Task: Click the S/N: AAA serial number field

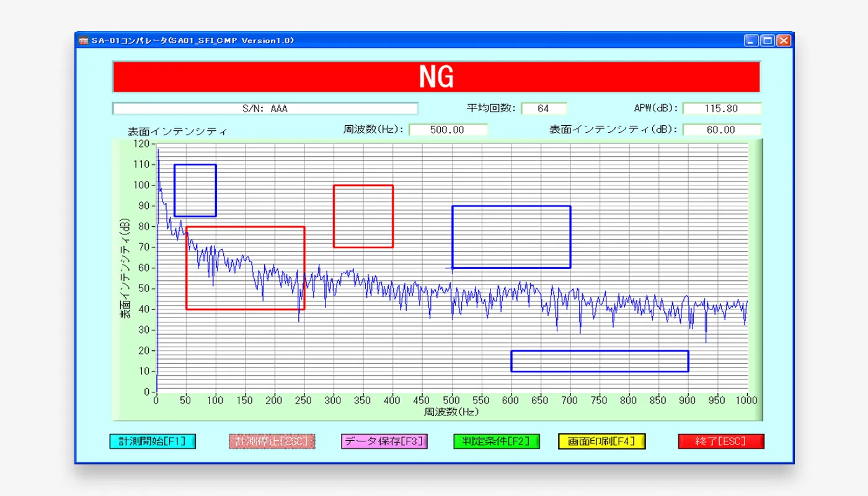Action: point(265,108)
